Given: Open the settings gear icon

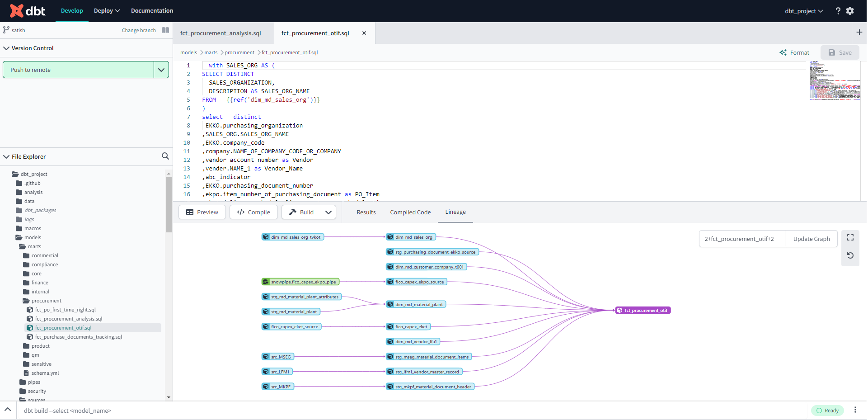Looking at the screenshot, I should click(850, 11).
